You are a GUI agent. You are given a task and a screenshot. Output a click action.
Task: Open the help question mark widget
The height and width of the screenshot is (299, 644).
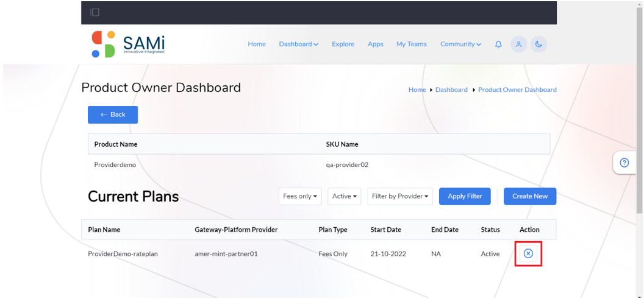(x=624, y=163)
